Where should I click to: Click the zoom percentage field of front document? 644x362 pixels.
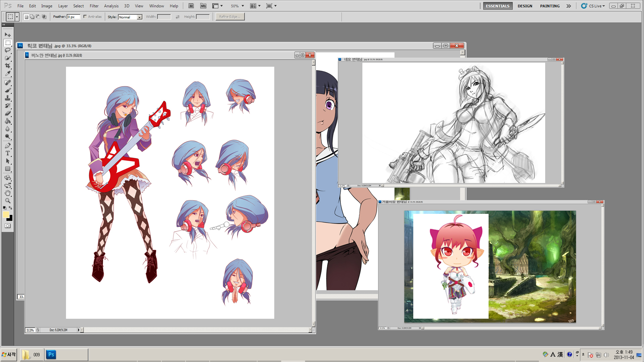pos(30,330)
